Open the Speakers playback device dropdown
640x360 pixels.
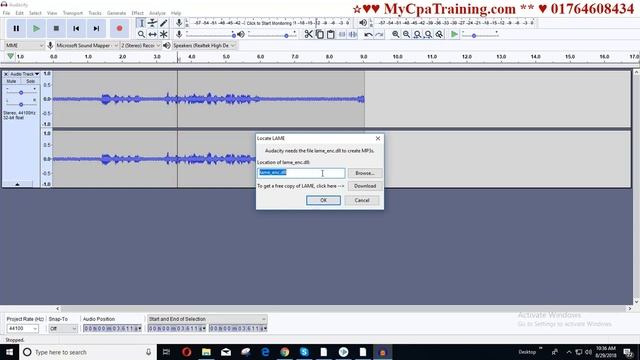pyautogui.click(x=204, y=45)
